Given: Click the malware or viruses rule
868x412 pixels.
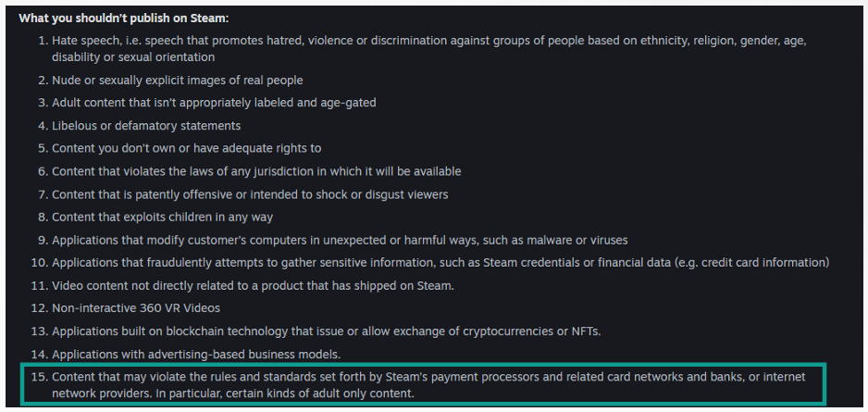Looking at the screenshot, I should 340,240.
